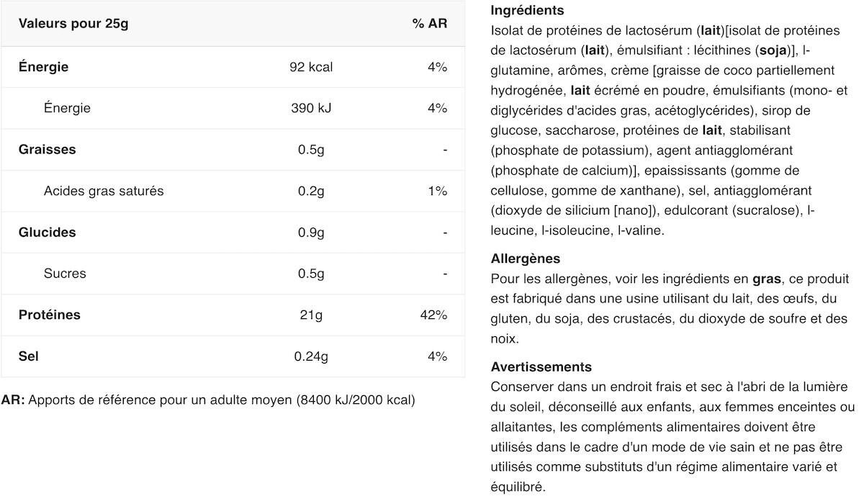Click the '390 kJ' energy value
Screen dimensions: 864x504
point(310,108)
